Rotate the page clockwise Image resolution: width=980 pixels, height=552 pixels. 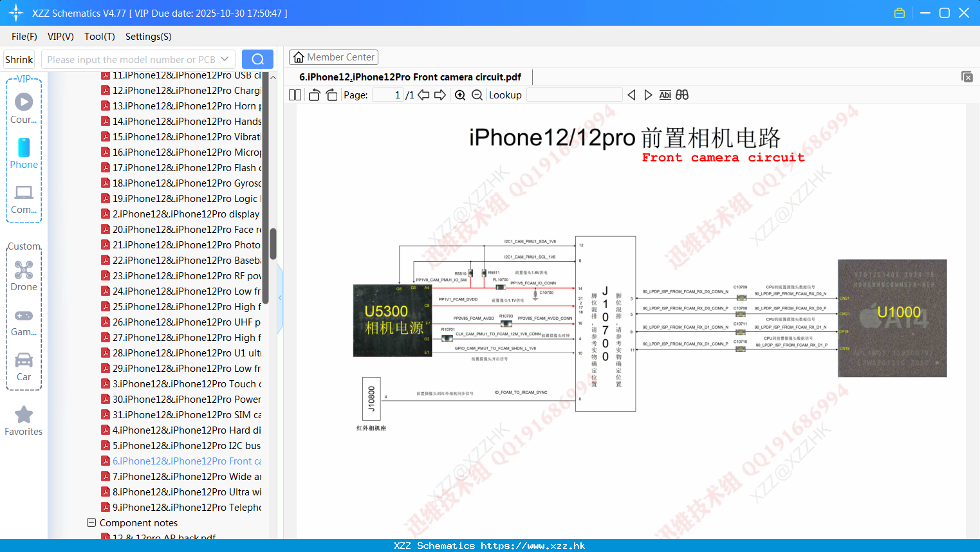(331, 95)
